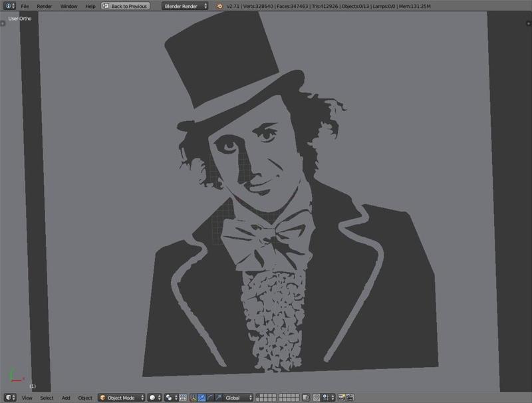Open the Object Mode dropdown
Viewport: 532px width, 403px height.
click(121, 396)
